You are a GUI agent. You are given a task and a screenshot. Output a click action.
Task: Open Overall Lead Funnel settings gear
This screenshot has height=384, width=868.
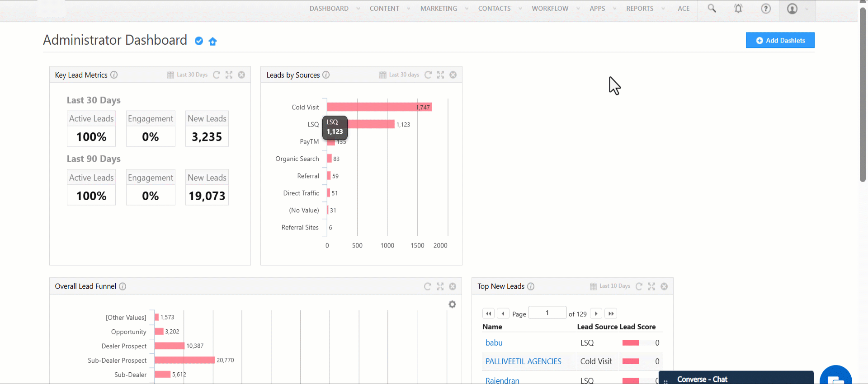[452, 304]
